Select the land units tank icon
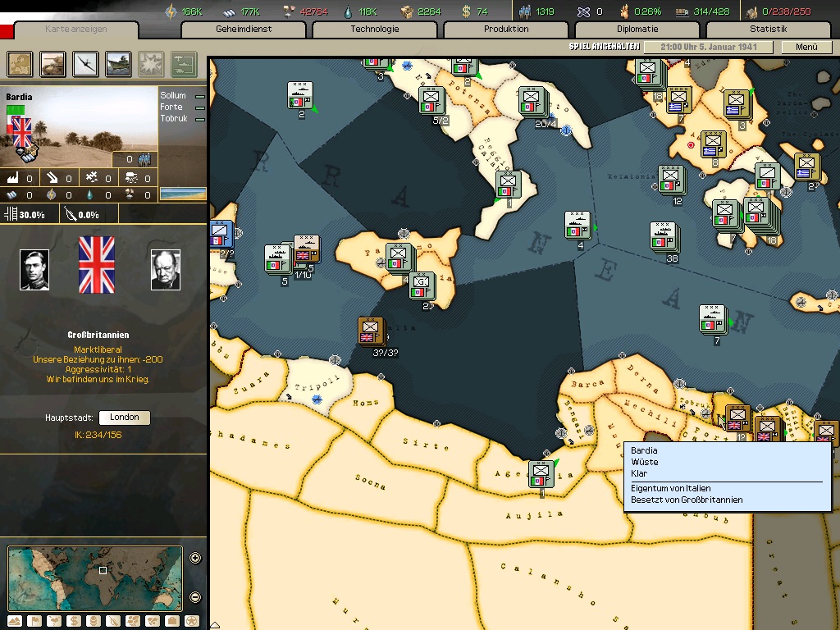This screenshot has width=840, height=630. click(x=53, y=63)
